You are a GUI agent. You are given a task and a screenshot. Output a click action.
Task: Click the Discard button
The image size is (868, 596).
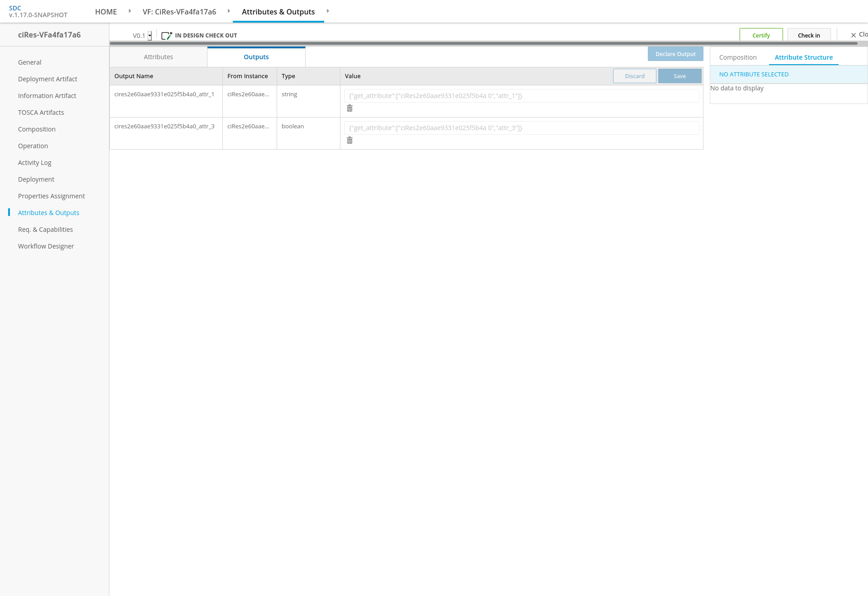click(635, 76)
